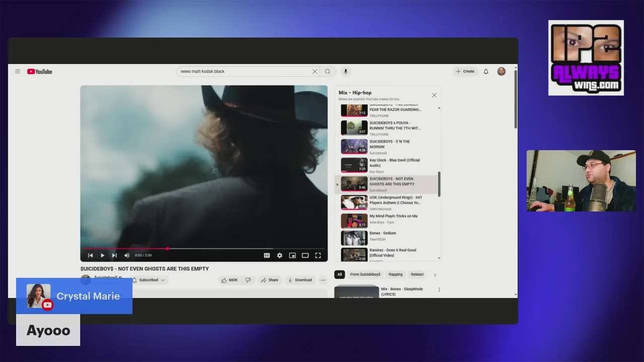
Task: Enter fullscreen mode
Action: click(x=318, y=255)
